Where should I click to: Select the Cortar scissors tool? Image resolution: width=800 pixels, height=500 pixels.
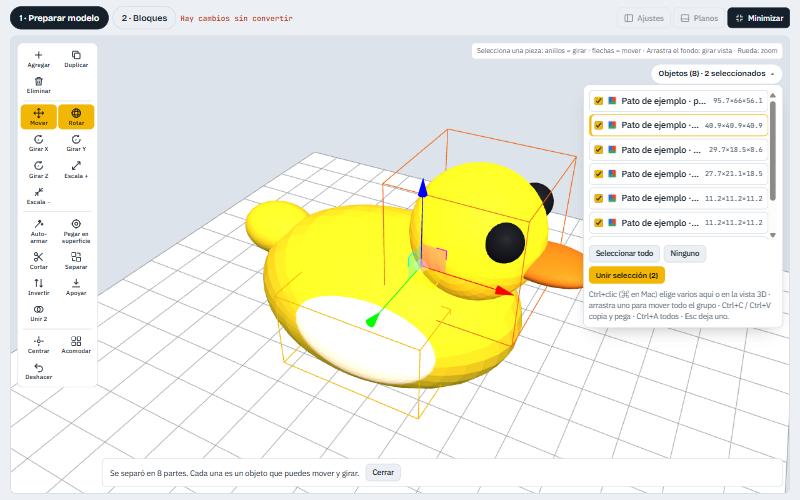38,260
